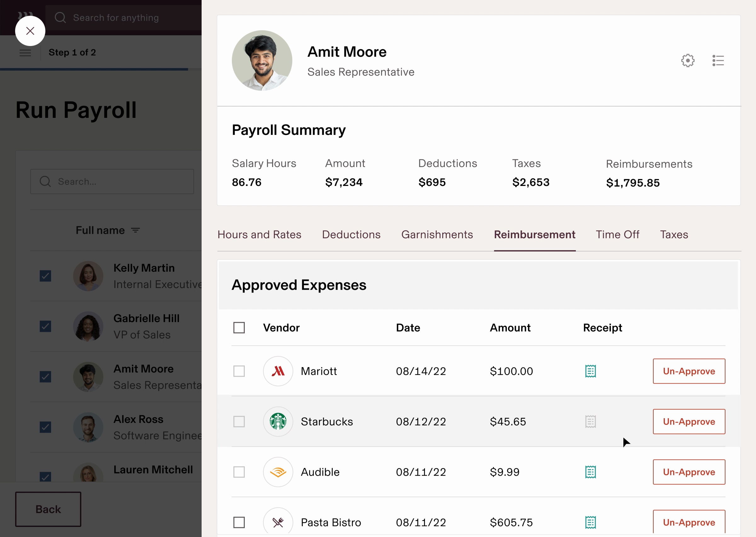This screenshot has width=756, height=537.
Task: Check the Pasta Bistro expense row
Action: [239, 522]
